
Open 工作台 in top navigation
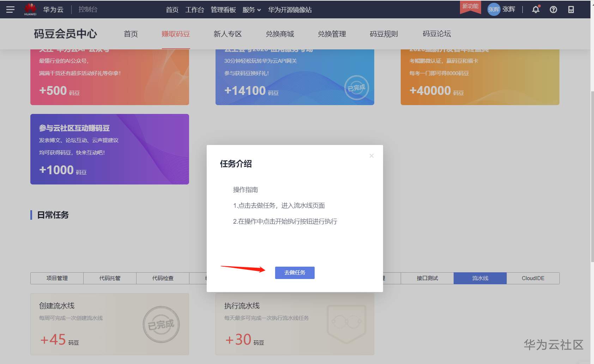195,10
